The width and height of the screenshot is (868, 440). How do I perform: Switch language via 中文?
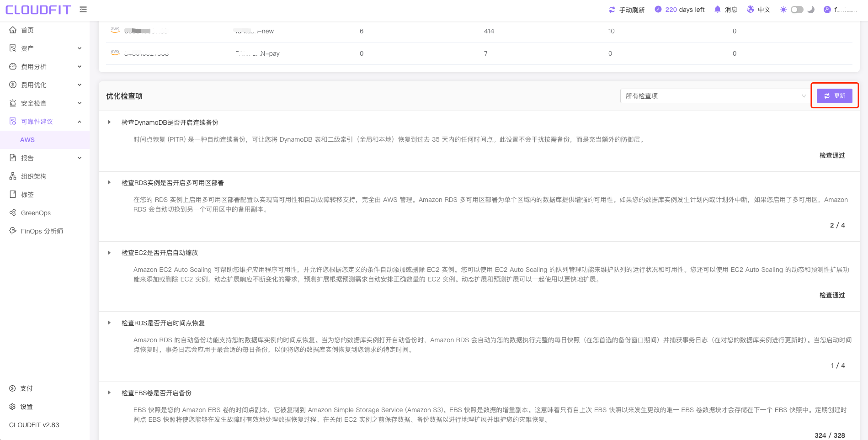764,10
